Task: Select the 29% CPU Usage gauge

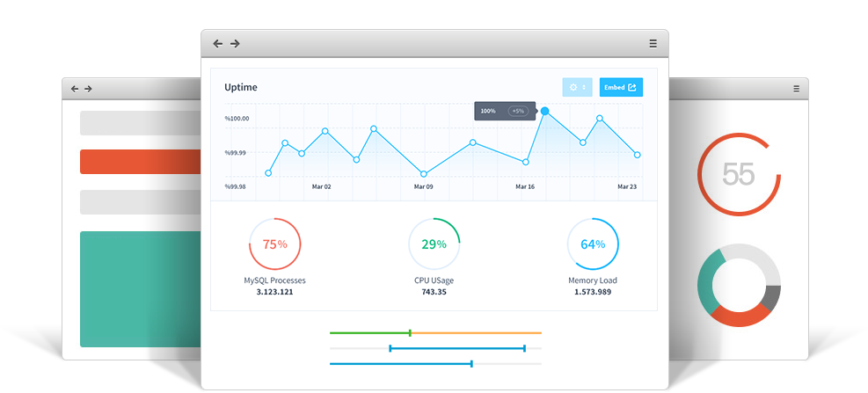Action: 434,244
